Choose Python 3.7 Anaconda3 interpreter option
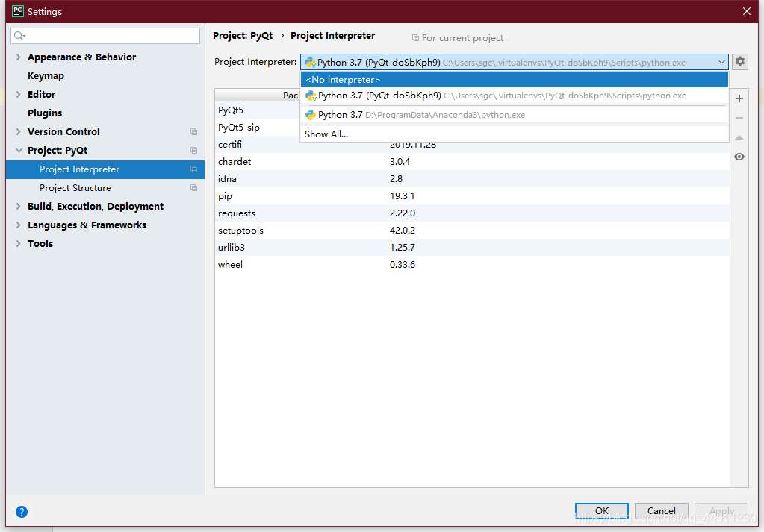This screenshot has width=764, height=532. click(514, 115)
